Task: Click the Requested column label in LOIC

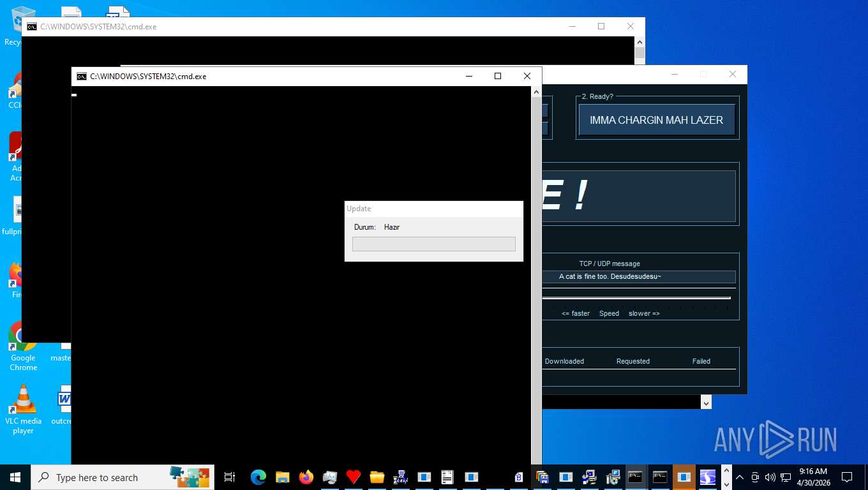Action: 633,361
